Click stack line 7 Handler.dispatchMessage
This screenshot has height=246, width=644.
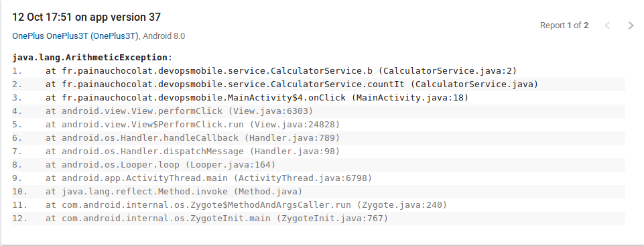tap(319, 151)
